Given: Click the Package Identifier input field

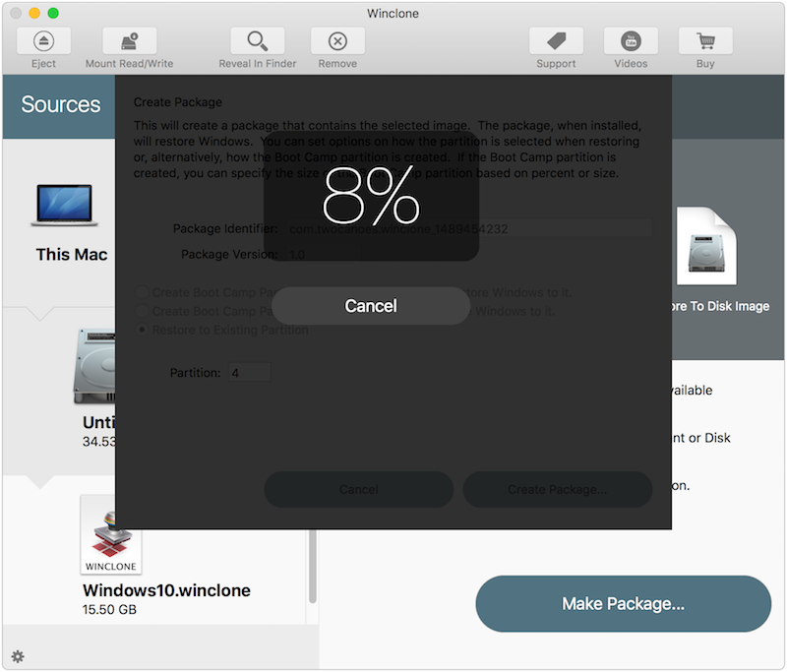Looking at the screenshot, I should [469, 229].
